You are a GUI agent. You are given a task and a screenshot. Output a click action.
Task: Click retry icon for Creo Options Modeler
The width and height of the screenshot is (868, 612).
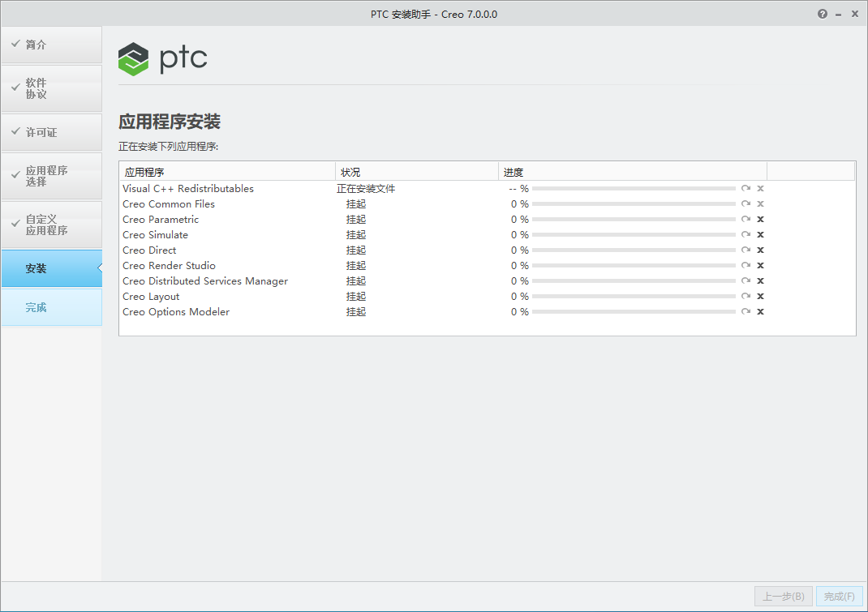pos(746,311)
